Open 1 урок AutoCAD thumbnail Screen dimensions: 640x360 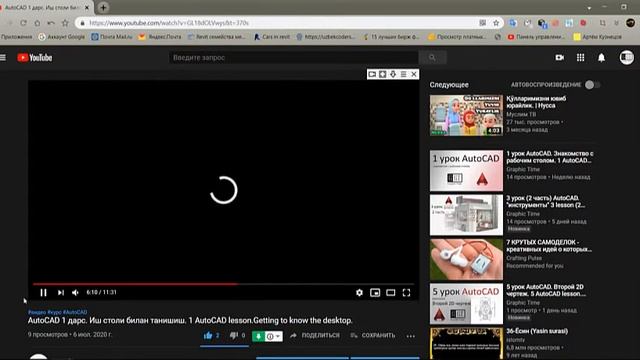466,170
